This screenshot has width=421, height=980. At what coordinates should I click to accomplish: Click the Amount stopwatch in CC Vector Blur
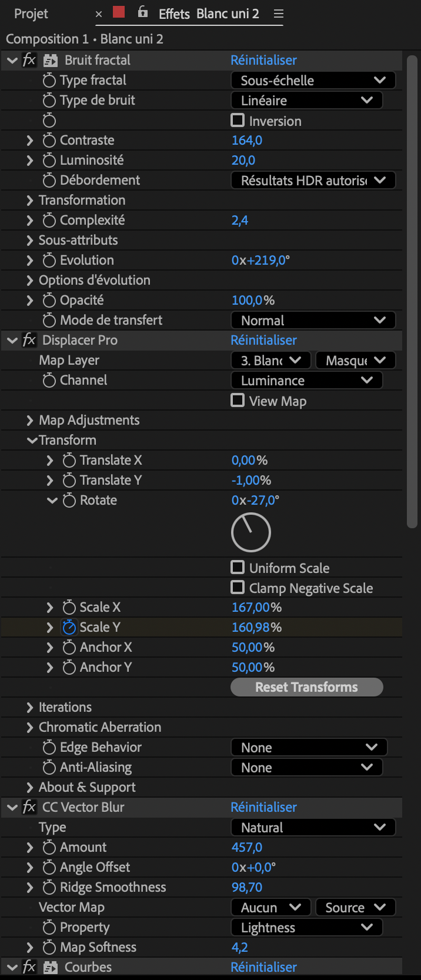pos(49,848)
